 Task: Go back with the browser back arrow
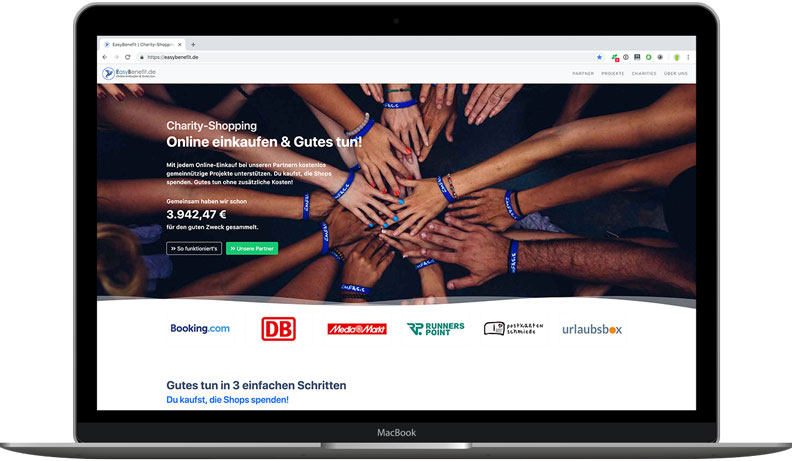tap(105, 57)
